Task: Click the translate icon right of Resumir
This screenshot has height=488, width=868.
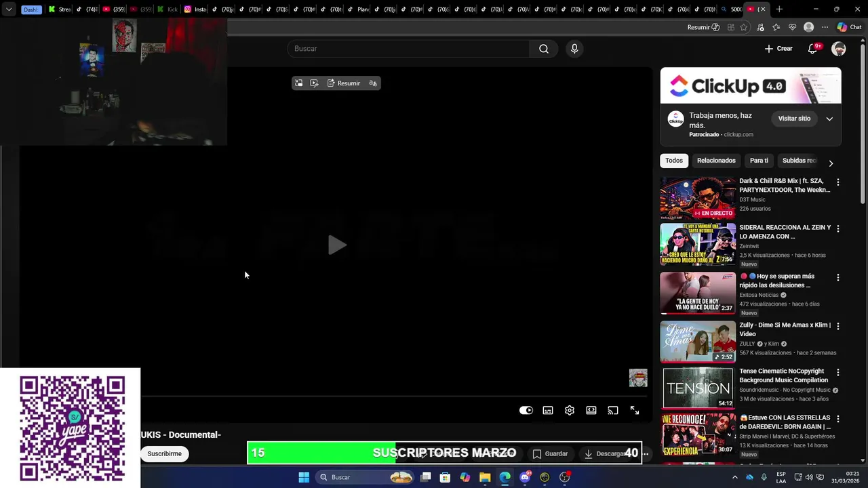Action: point(373,83)
